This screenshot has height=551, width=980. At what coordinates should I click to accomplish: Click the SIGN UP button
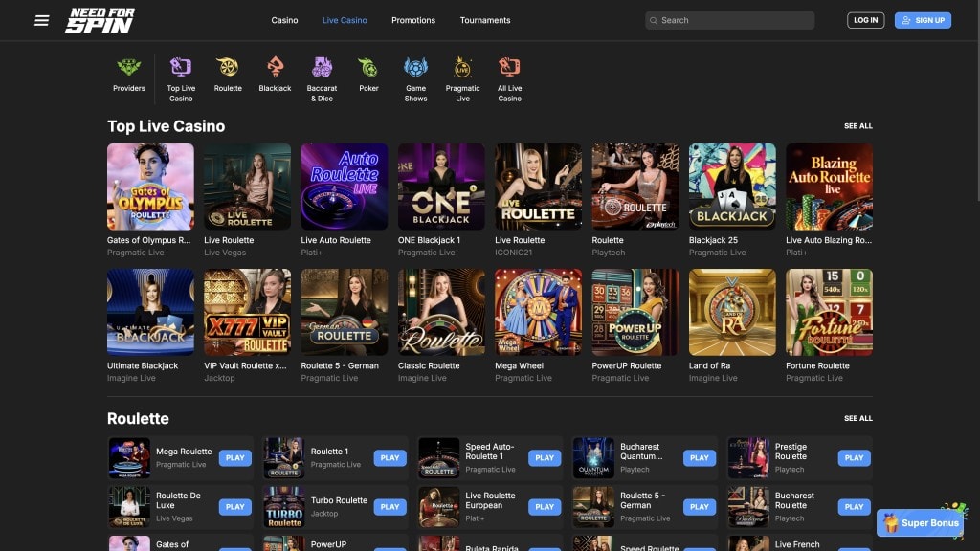pyautogui.click(x=923, y=21)
